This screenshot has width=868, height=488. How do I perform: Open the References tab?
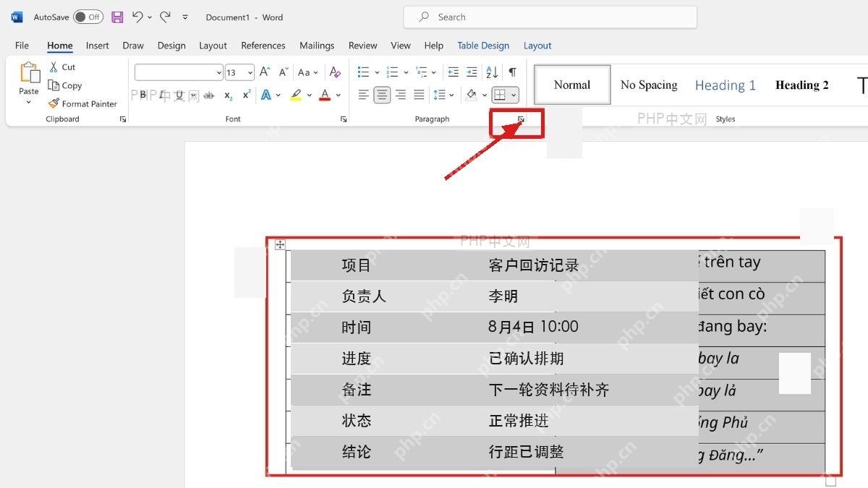coord(263,46)
